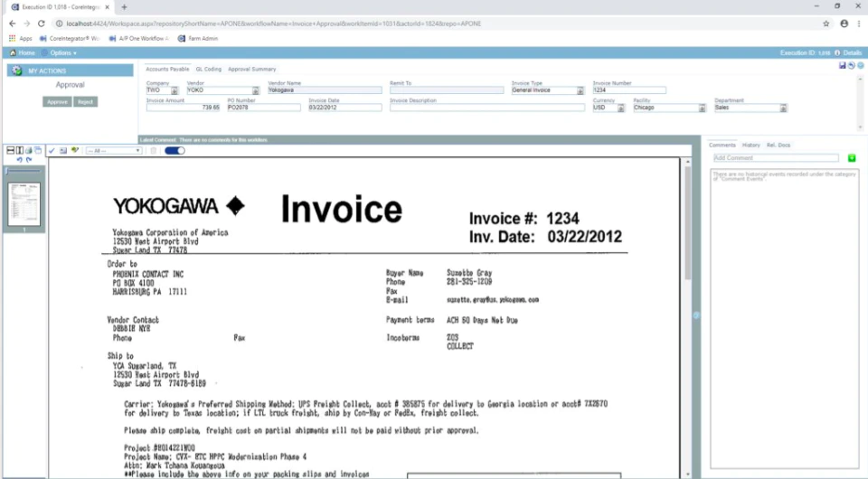868x479 pixels.
Task: Click the Approve button
Action: 57,102
